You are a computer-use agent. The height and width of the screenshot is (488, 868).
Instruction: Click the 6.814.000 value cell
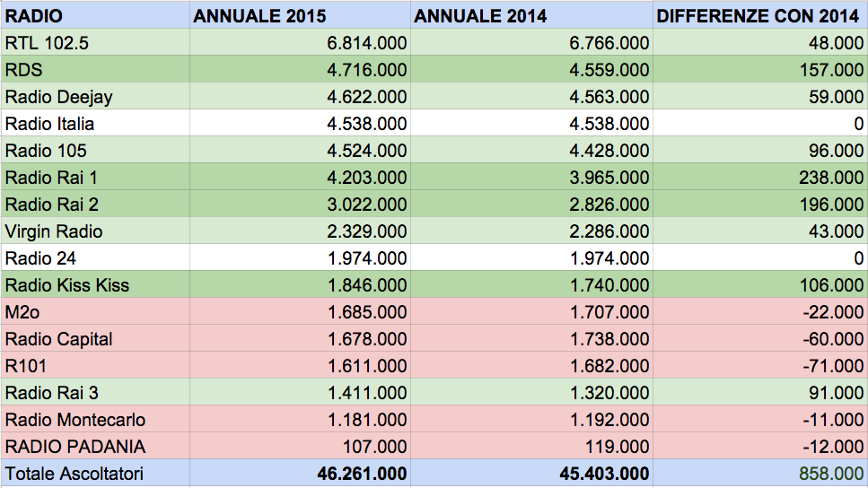pos(300,42)
